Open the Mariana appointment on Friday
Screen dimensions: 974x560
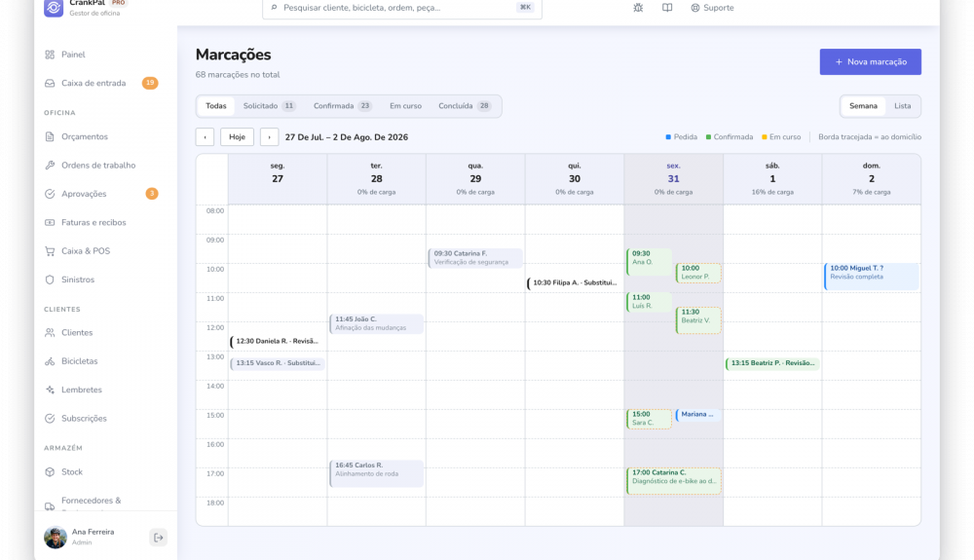pos(698,415)
